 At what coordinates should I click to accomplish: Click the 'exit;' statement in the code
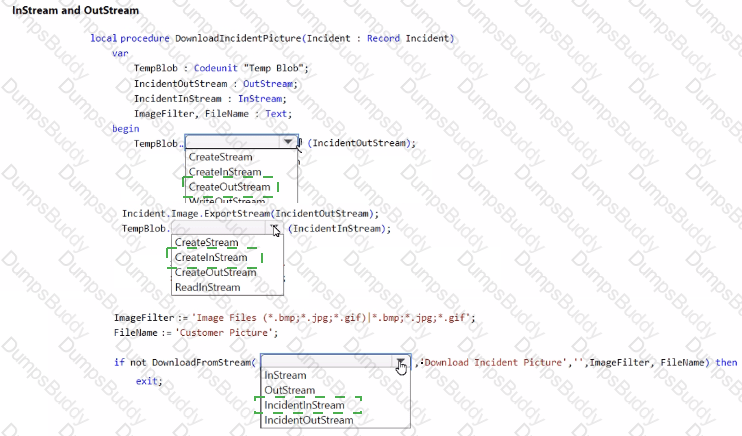148,381
